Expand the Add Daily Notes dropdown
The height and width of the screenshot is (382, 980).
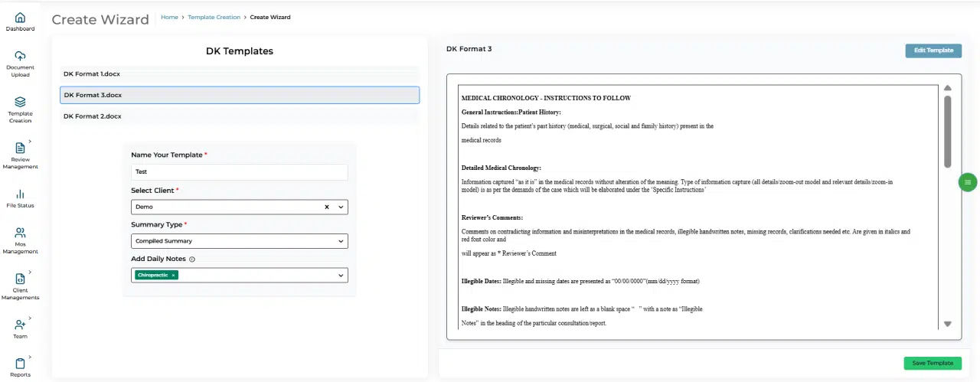pos(341,275)
